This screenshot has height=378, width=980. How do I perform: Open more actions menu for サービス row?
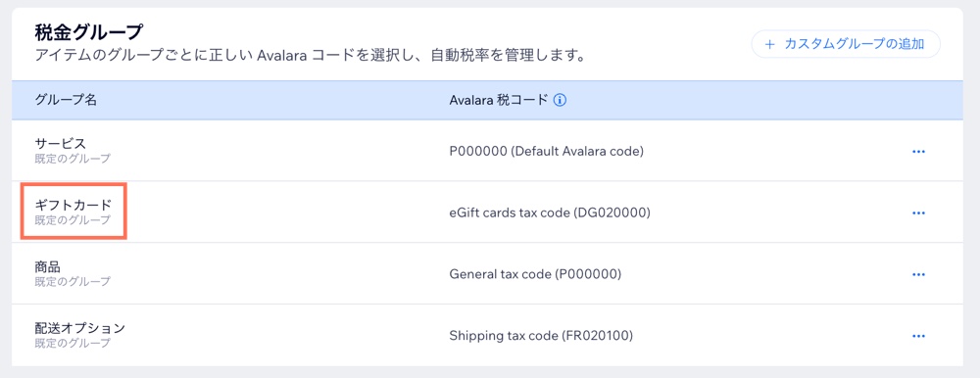point(918,151)
